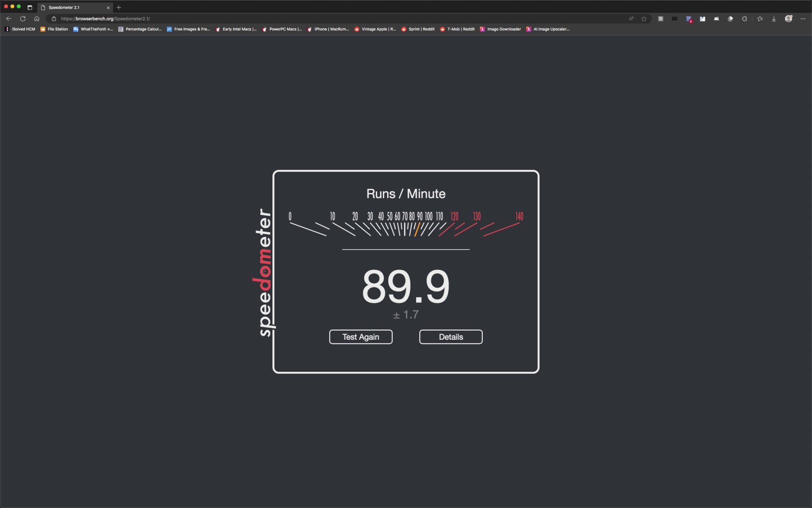812x508 pixels.
Task: Click the user profile avatar
Action: (x=788, y=19)
